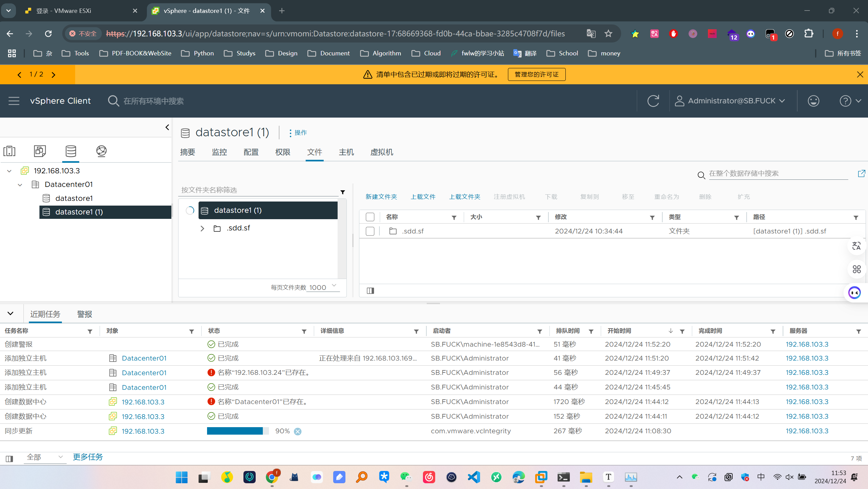Cancel the 同步更新 task at 90%
This screenshot has height=489, width=868.
click(297, 431)
